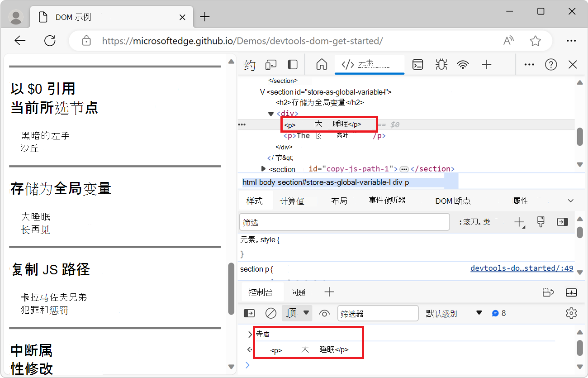Open the DevTools Welcome home icon
Image resolution: width=588 pixels, height=378 pixels.
tap(322, 64)
